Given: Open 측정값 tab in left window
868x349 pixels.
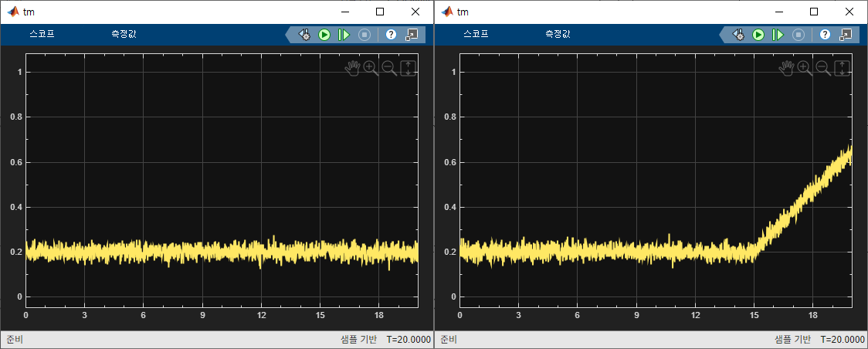Looking at the screenshot, I should click(x=124, y=34).
